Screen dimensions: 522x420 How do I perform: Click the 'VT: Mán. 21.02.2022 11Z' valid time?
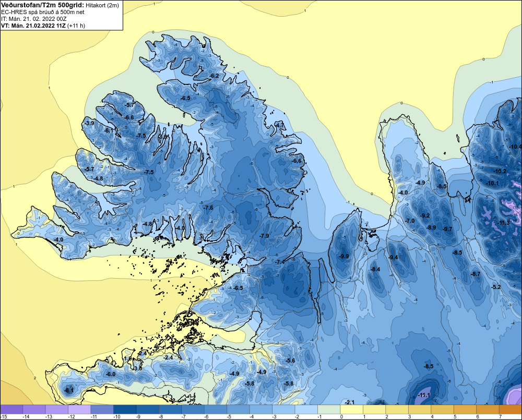click(x=33, y=26)
